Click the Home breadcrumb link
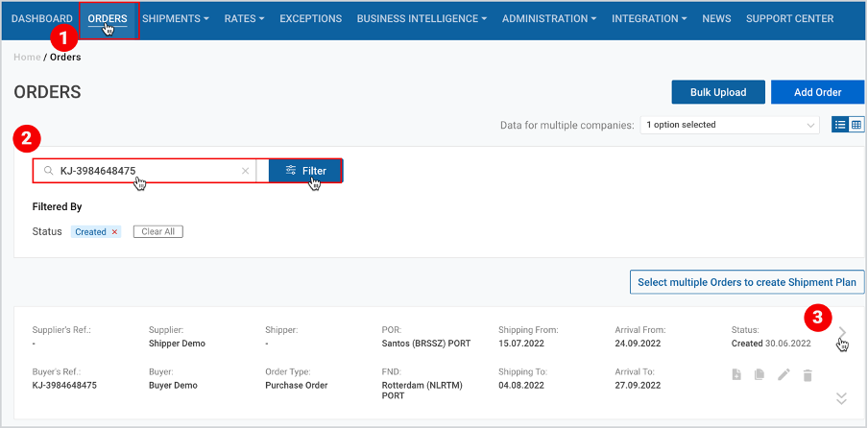 click(x=27, y=57)
